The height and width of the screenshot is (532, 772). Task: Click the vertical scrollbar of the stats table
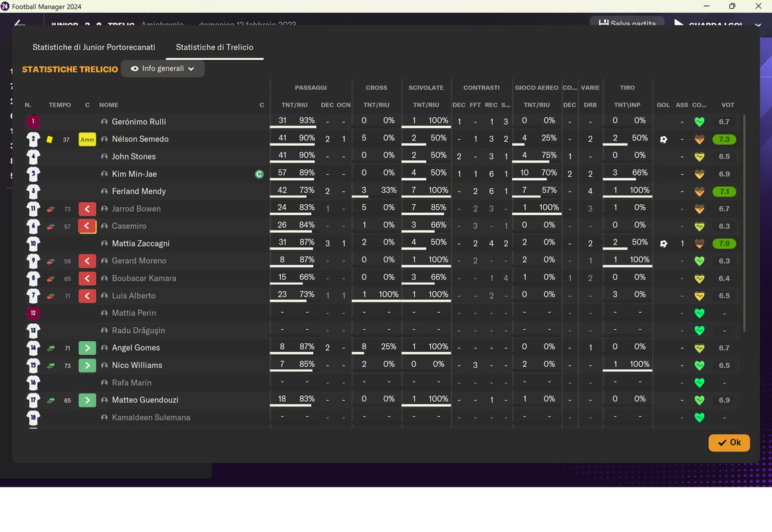point(744,223)
